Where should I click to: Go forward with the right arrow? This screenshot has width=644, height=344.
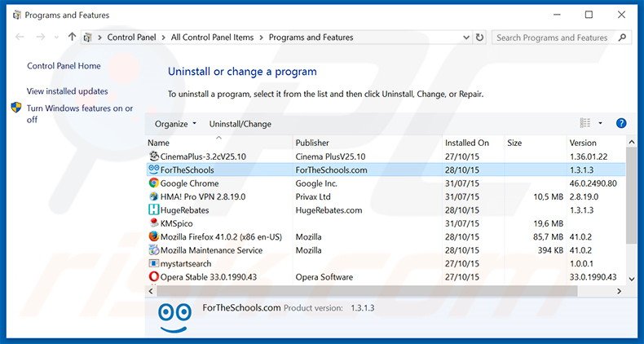tap(40, 37)
